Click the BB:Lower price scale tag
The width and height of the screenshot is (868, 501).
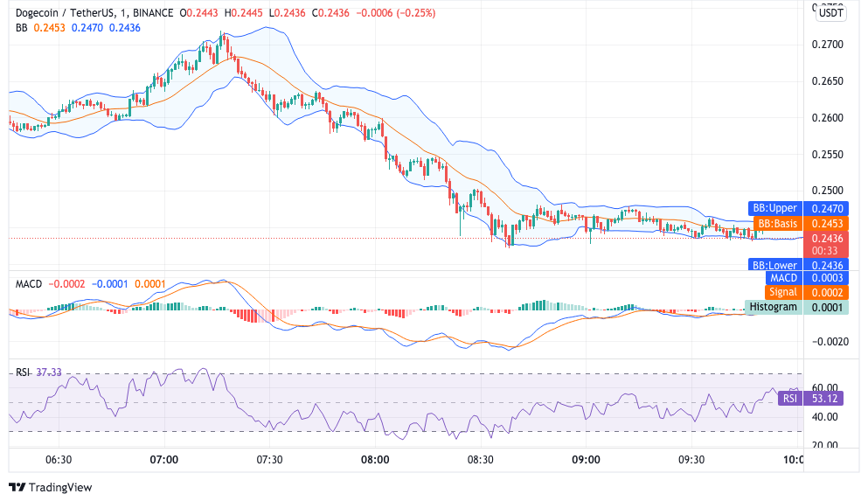[774, 265]
